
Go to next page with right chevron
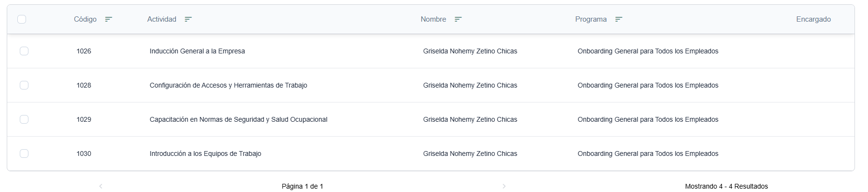pyautogui.click(x=504, y=186)
